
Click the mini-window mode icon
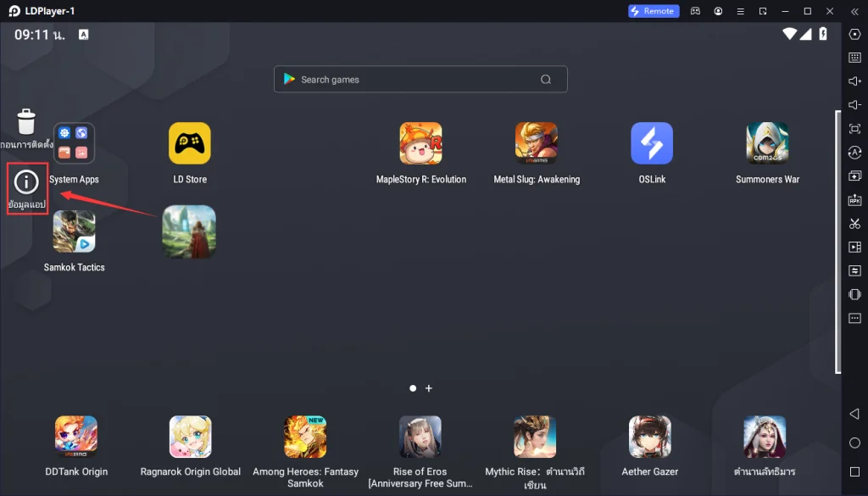(763, 11)
